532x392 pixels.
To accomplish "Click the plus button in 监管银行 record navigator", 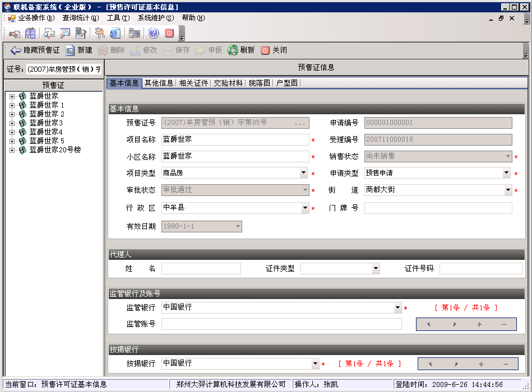I will point(479,324).
